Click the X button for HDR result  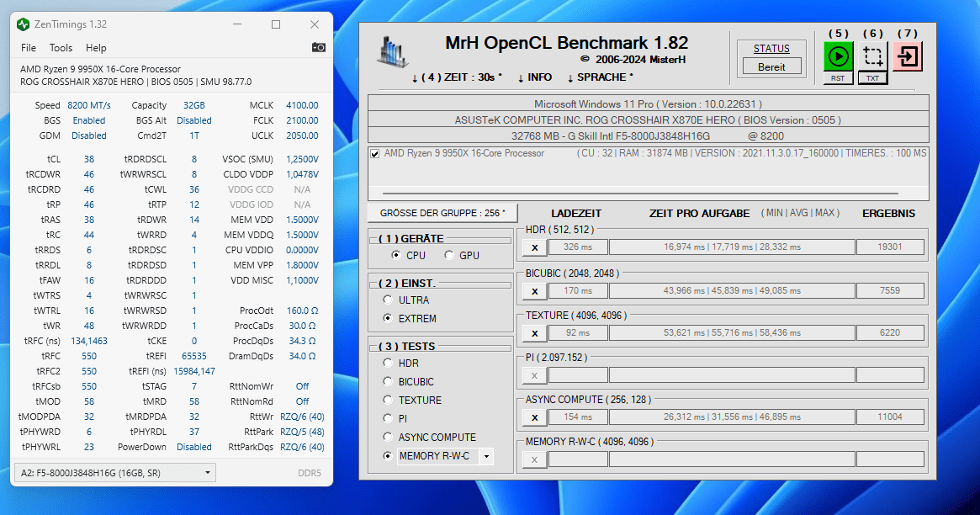534,247
